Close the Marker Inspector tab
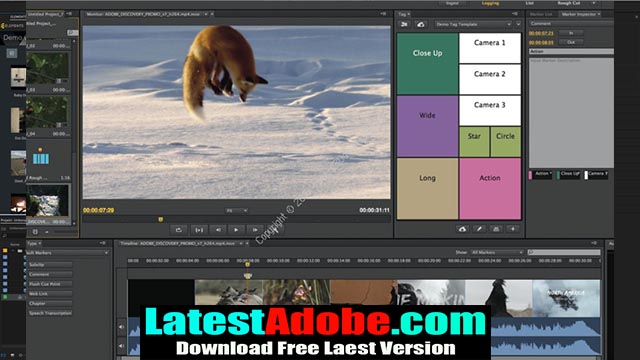 coord(599,14)
